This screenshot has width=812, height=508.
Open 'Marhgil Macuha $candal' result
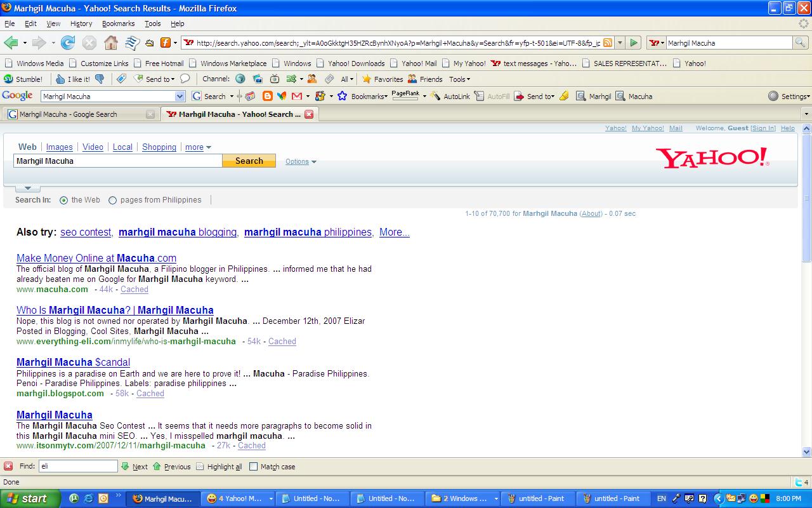[73, 363]
